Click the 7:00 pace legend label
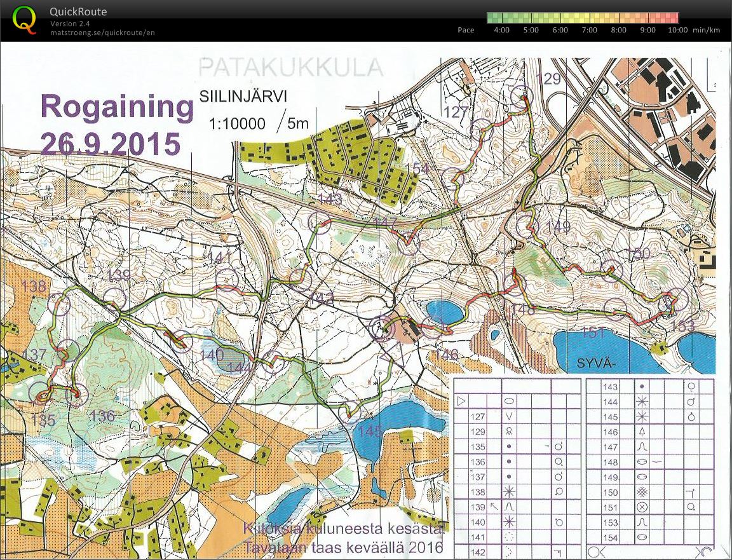732x560 pixels. tap(589, 31)
